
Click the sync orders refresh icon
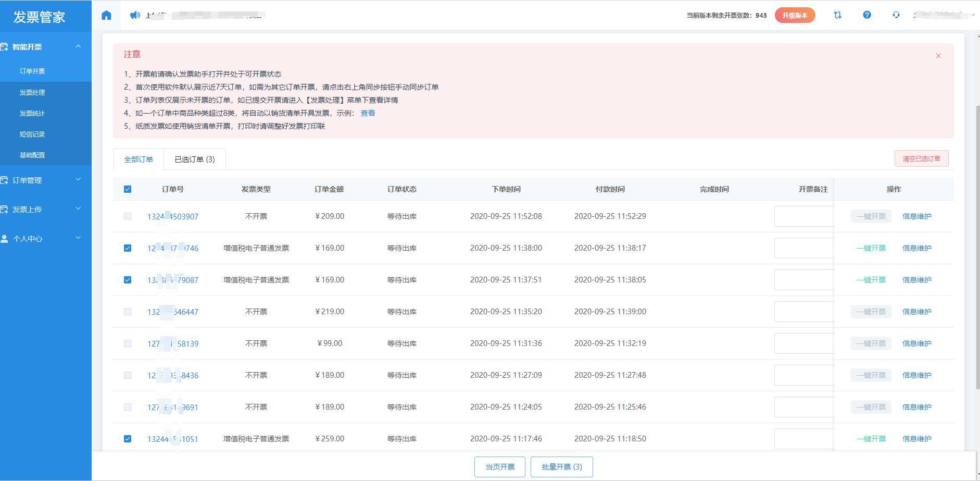pos(837,15)
